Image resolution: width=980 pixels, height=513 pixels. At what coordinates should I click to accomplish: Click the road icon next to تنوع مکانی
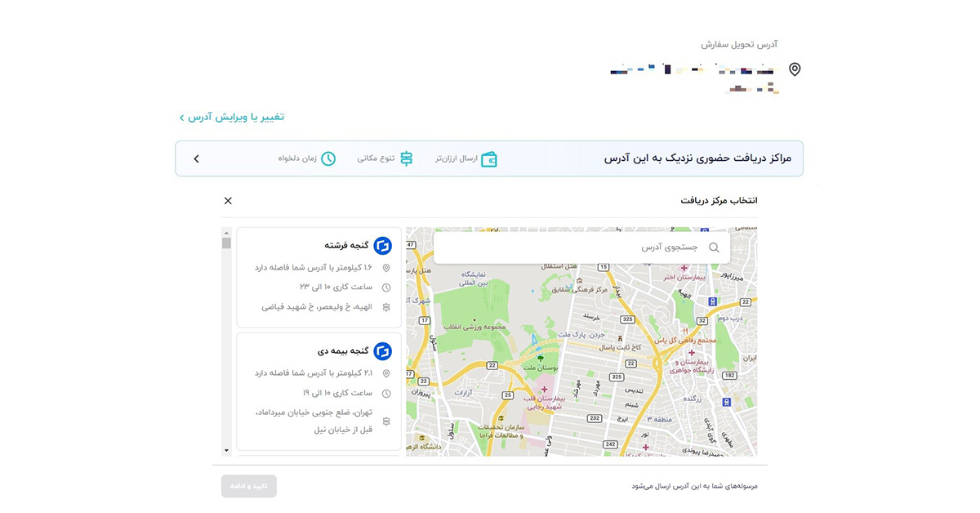click(406, 160)
